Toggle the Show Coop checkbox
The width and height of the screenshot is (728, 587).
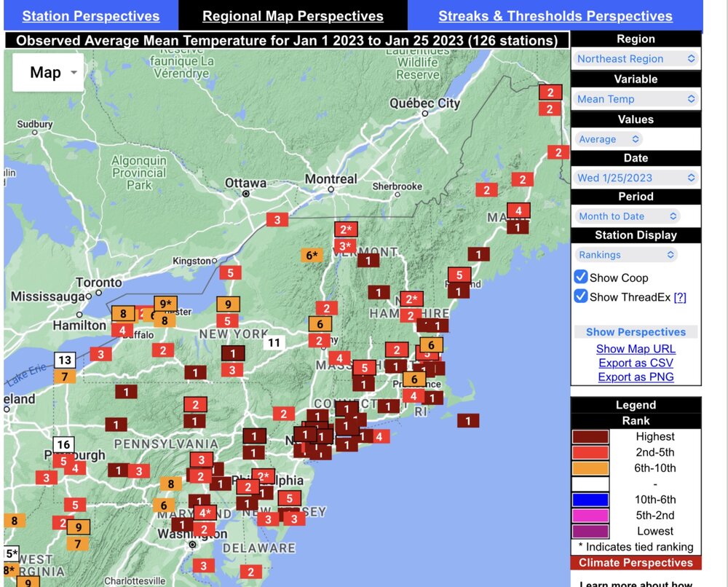(581, 277)
